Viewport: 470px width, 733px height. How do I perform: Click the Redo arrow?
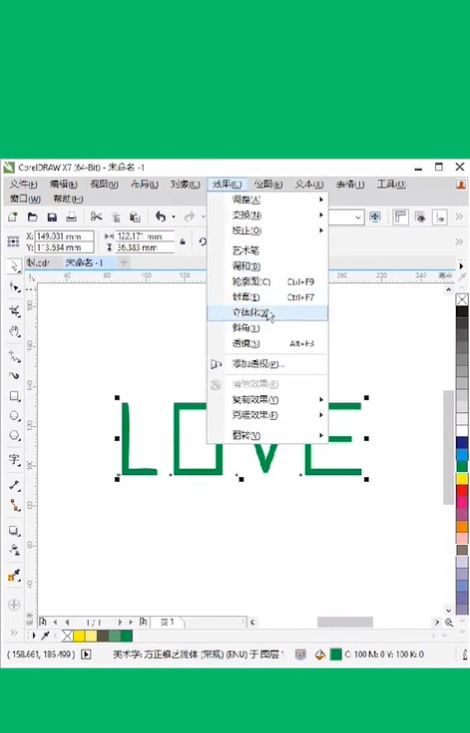pyautogui.click(x=189, y=216)
